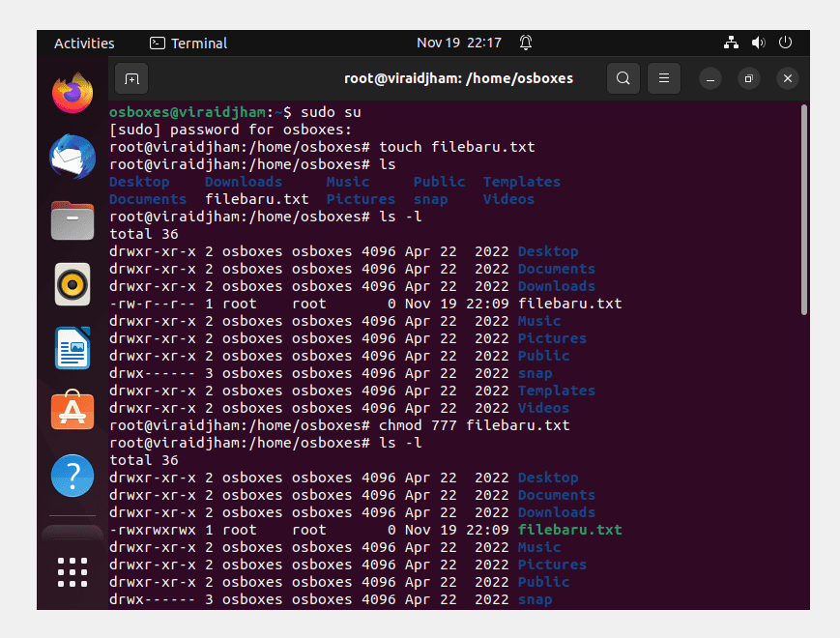Open the clock and calendar panel

[459, 43]
